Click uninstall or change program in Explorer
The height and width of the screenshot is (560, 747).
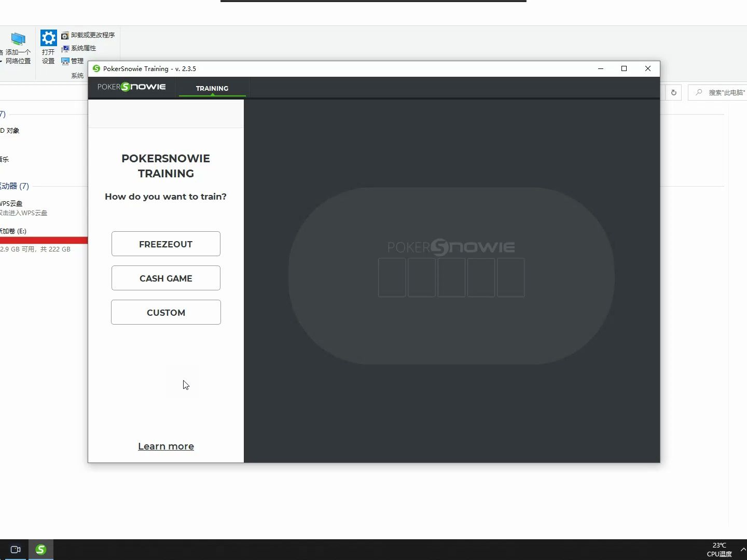coord(88,35)
